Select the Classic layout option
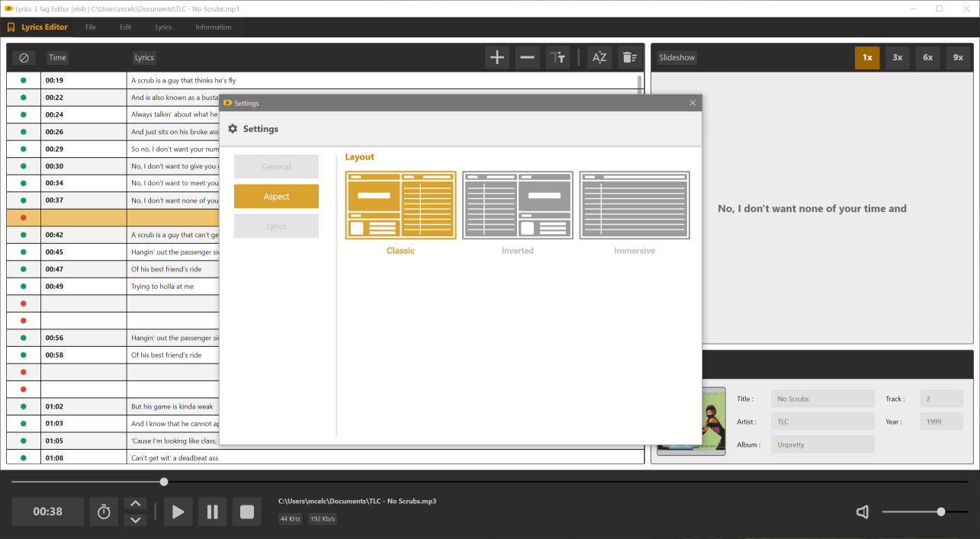 [400, 205]
